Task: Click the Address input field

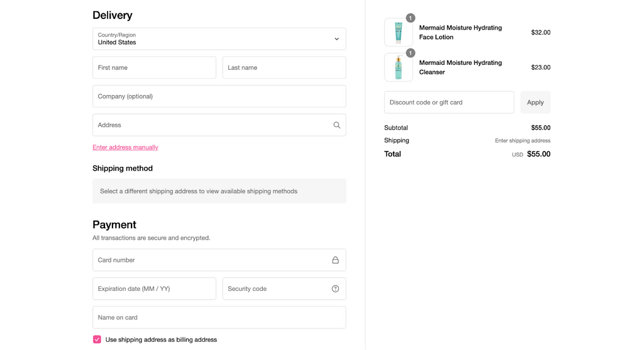Action: click(x=211, y=125)
